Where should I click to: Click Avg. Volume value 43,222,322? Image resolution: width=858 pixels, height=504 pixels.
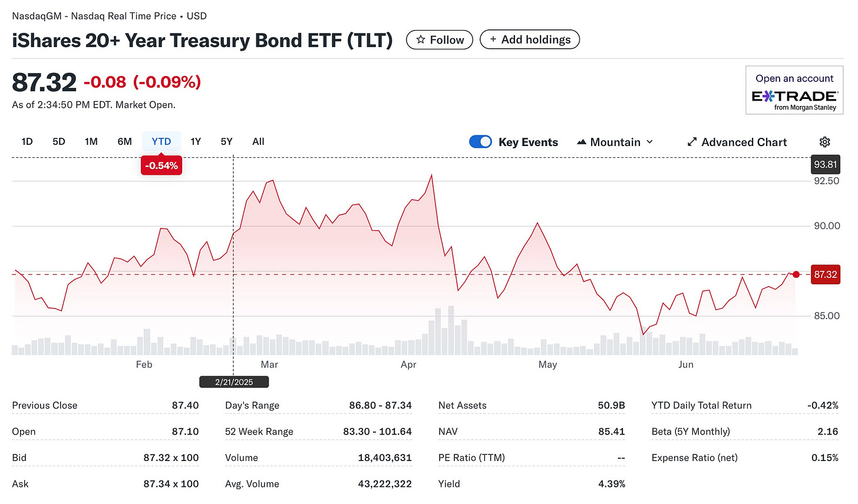tap(385, 484)
